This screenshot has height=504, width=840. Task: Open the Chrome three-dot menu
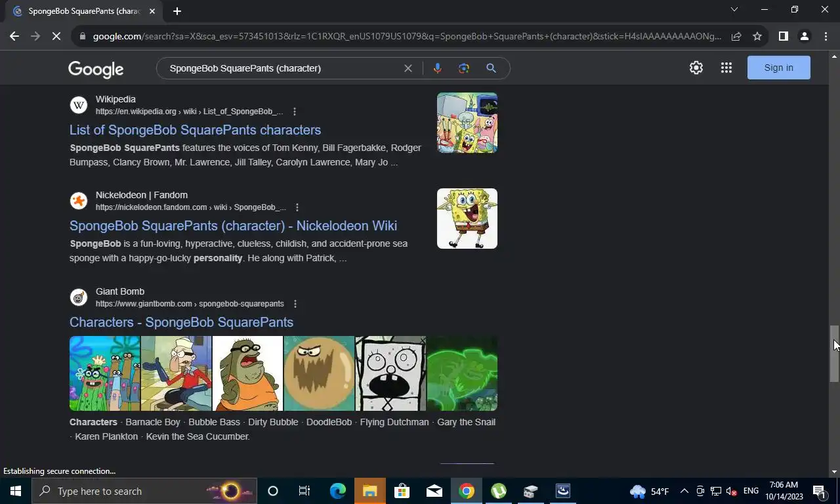(x=826, y=36)
